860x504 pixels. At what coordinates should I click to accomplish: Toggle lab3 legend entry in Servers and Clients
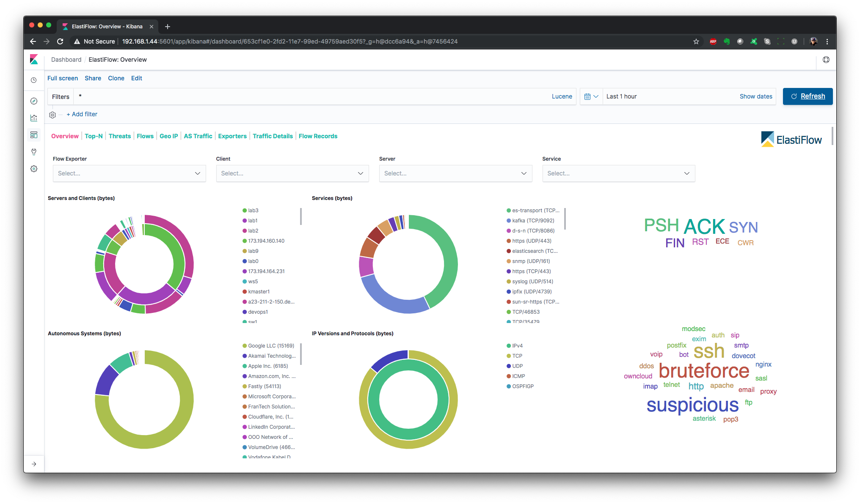point(253,211)
